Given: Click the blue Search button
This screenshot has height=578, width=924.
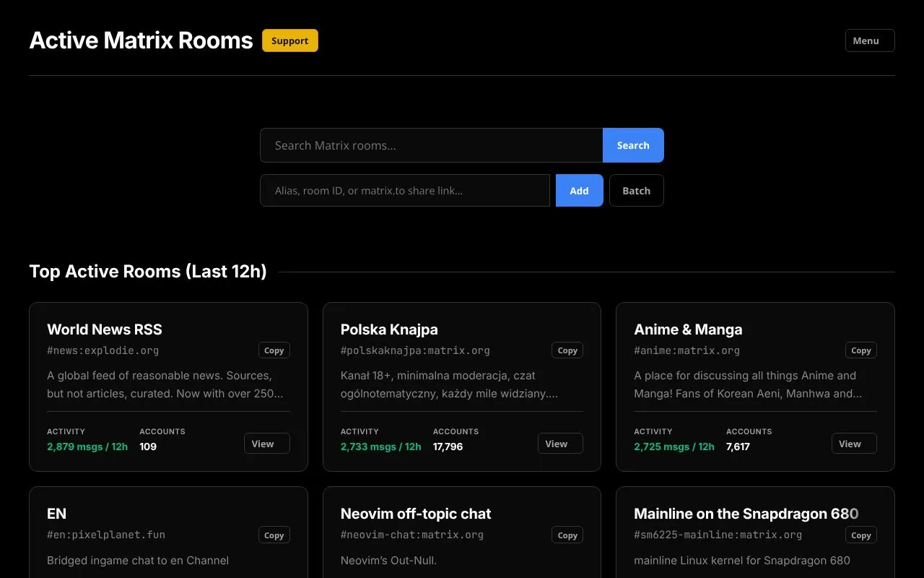Looking at the screenshot, I should (x=633, y=145).
